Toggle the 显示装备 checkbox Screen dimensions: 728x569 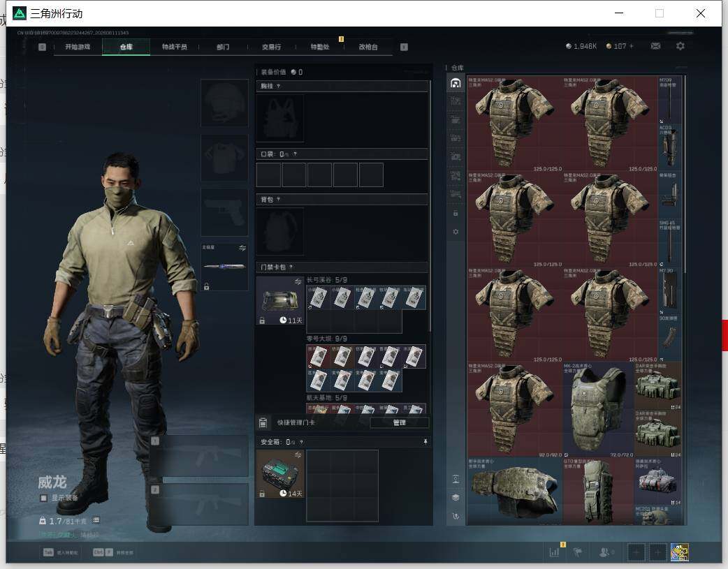pos(43,498)
